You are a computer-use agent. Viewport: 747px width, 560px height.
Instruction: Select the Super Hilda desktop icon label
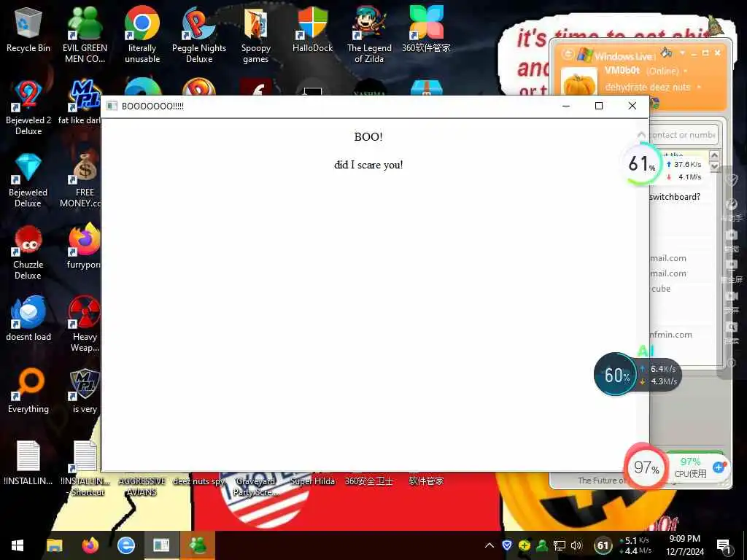click(x=312, y=481)
